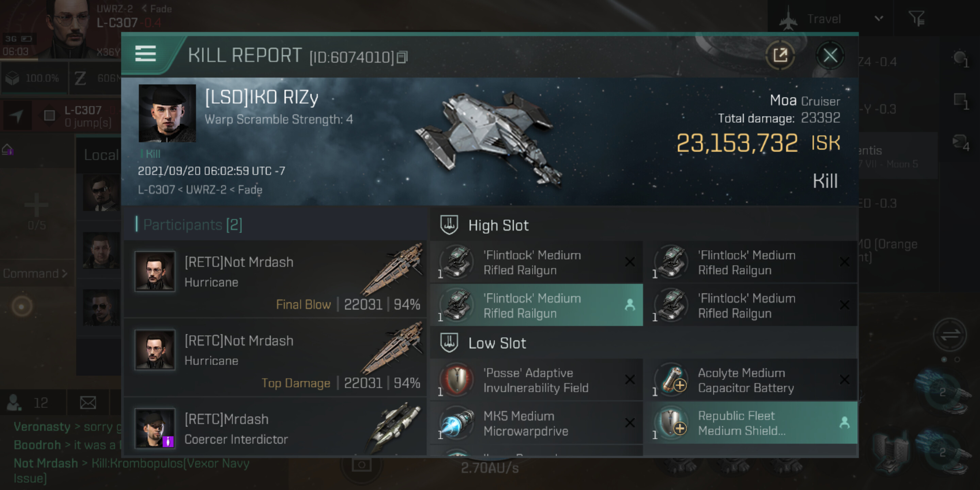980x490 pixels.
Task: Share the kill report externally
Action: 780,55
